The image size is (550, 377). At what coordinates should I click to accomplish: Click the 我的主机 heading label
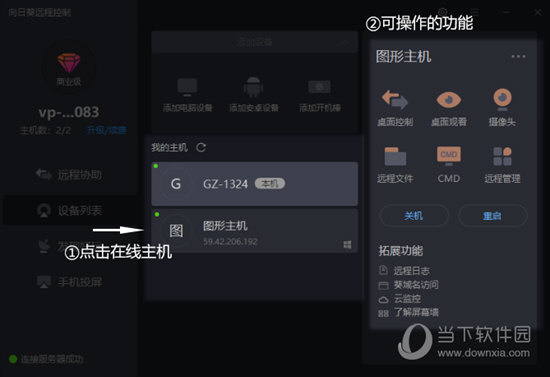point(169,147)
